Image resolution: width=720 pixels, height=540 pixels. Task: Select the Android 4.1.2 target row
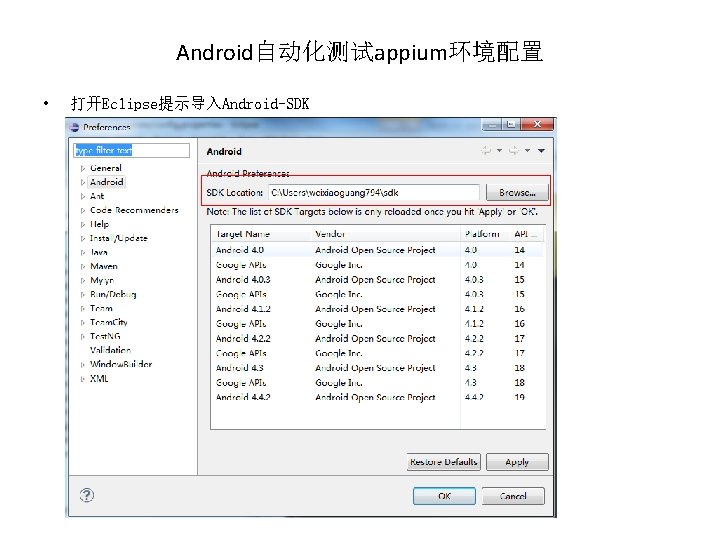click(377, 309)
